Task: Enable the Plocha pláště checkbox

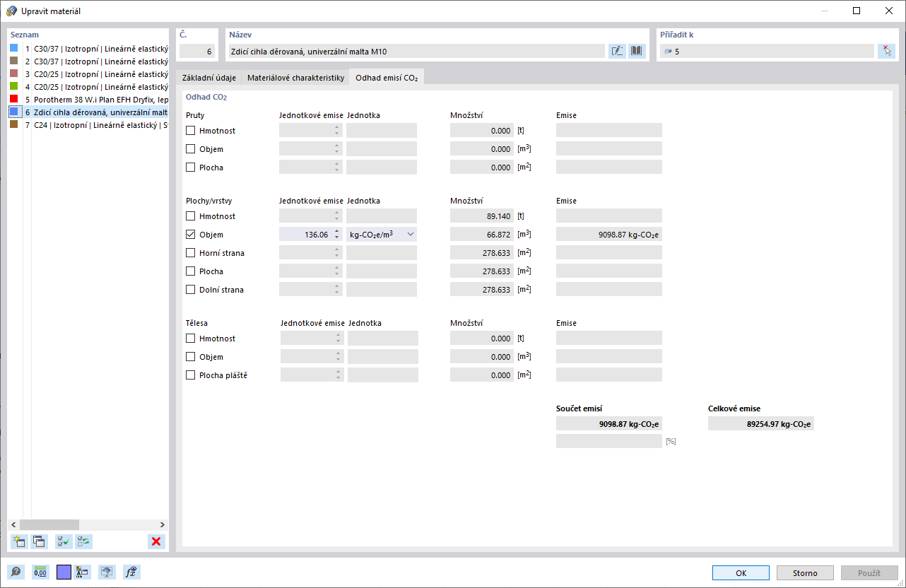Action: coord(190,375)
